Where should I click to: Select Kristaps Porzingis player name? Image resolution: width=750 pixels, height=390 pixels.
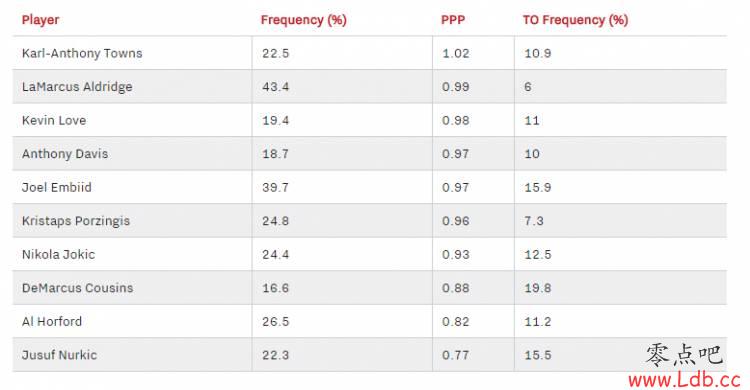pos(76,221)
